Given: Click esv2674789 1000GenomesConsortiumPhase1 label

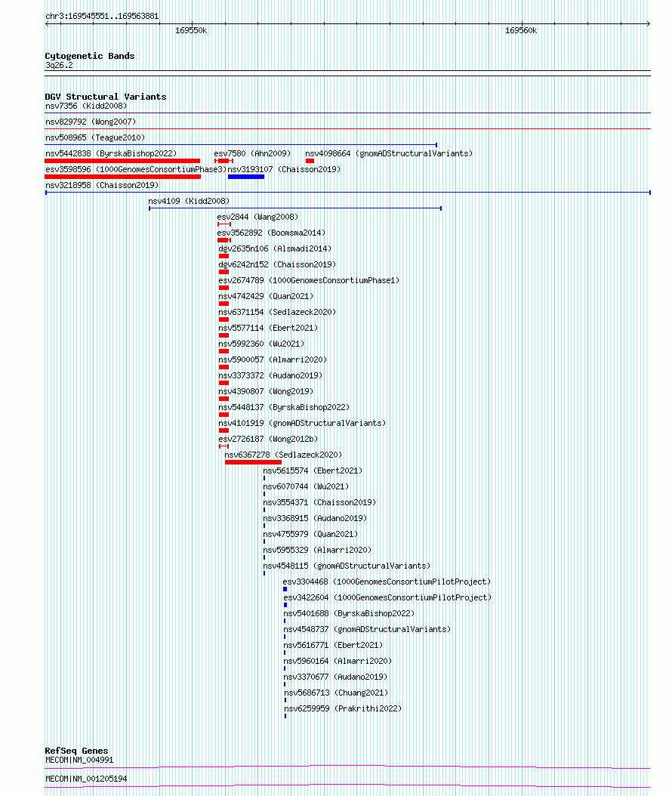Looking at the screenshot, I should point(309,280).
